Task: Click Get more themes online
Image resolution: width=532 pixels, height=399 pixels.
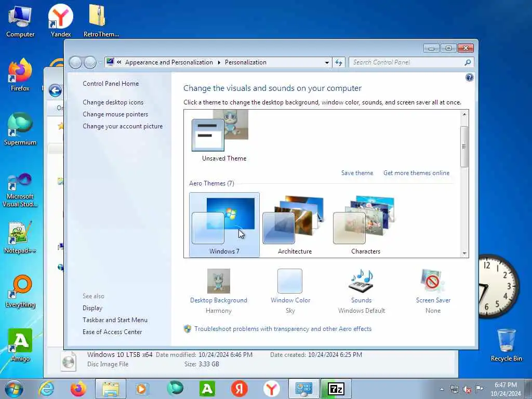Action: pyautogui.click(x=416, y=172)
